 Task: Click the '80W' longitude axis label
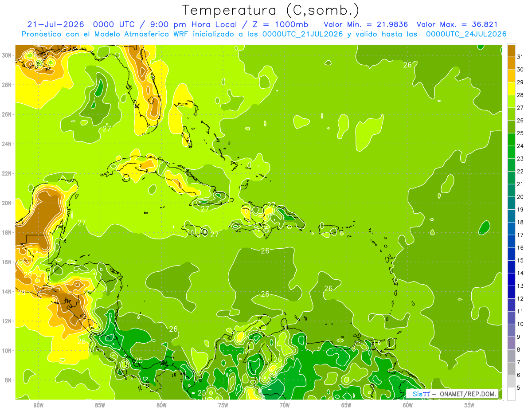[x=161, y=405]
